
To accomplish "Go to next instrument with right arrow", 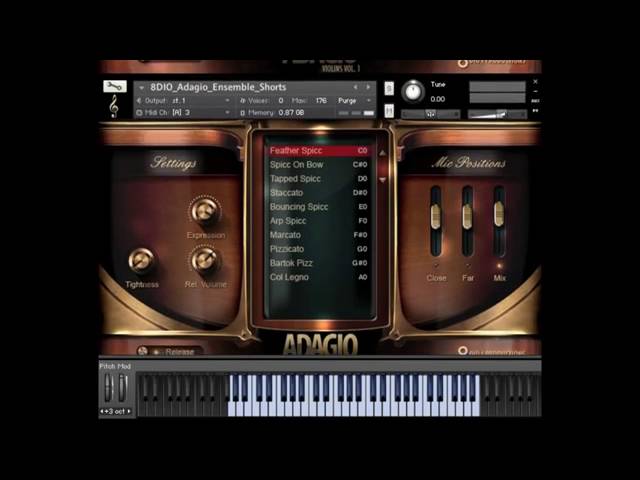I will click(368, 87).
